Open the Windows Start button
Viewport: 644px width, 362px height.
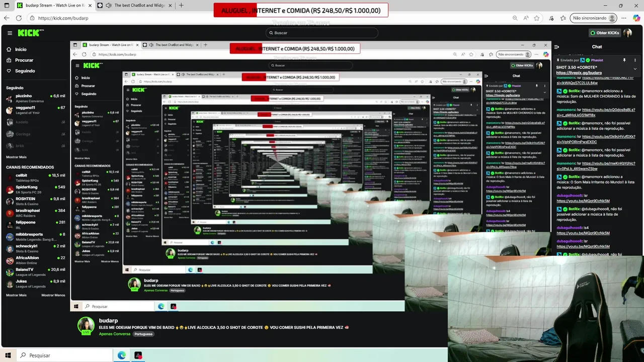pyautogui.click(x=8, y=355)
